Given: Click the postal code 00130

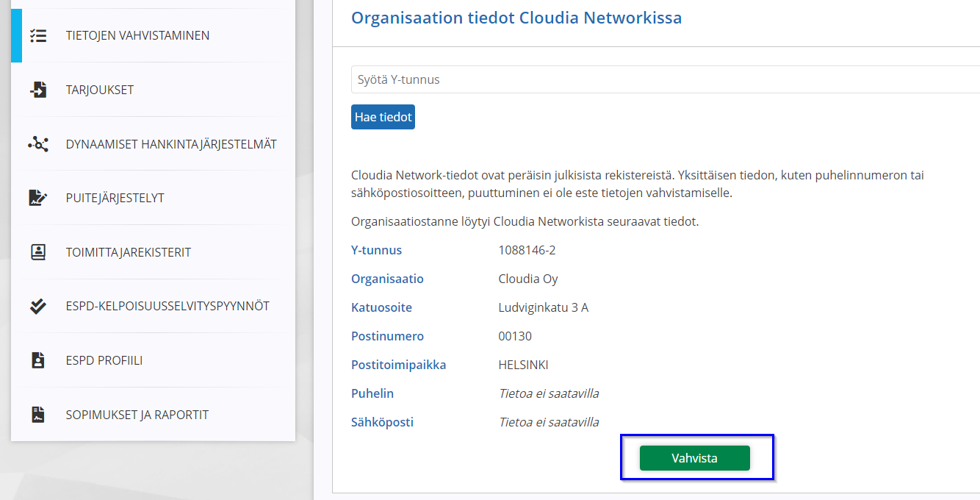Looking at the screenshot, I should pos(515,336).
